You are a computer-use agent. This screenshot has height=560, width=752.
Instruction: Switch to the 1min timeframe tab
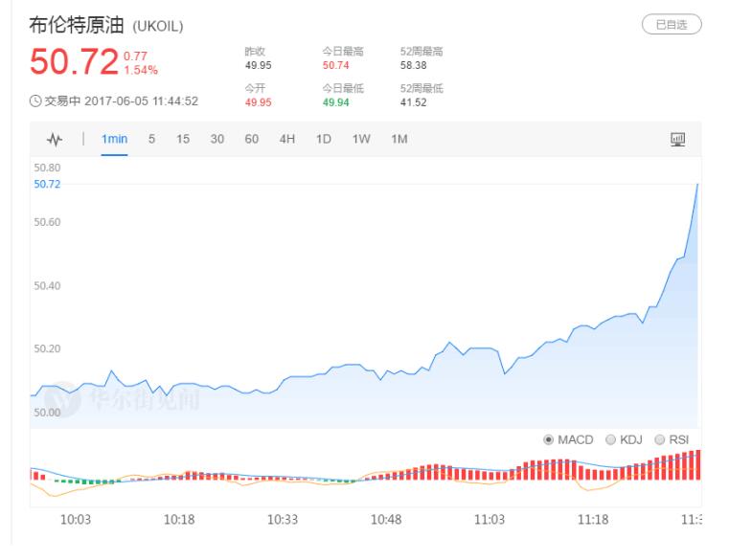click(x=115, y=140)
